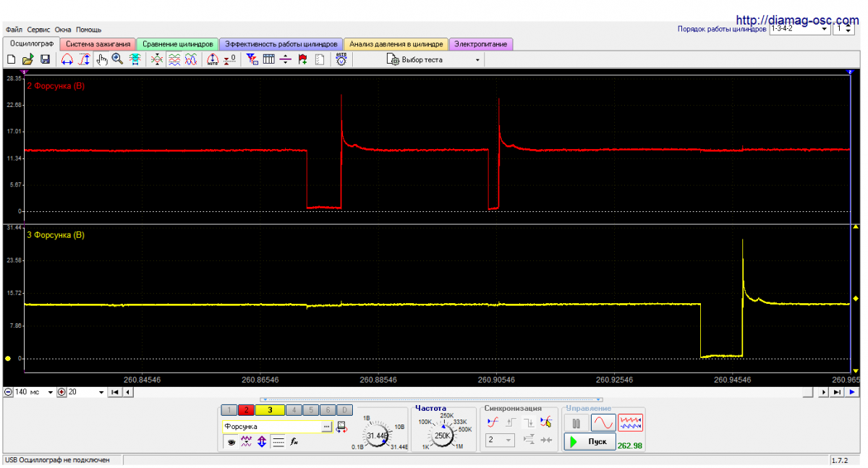The height and width of the screenshot is (468, 868).
Task: Select the hand pan tool
Action: [x=101, y=60]
